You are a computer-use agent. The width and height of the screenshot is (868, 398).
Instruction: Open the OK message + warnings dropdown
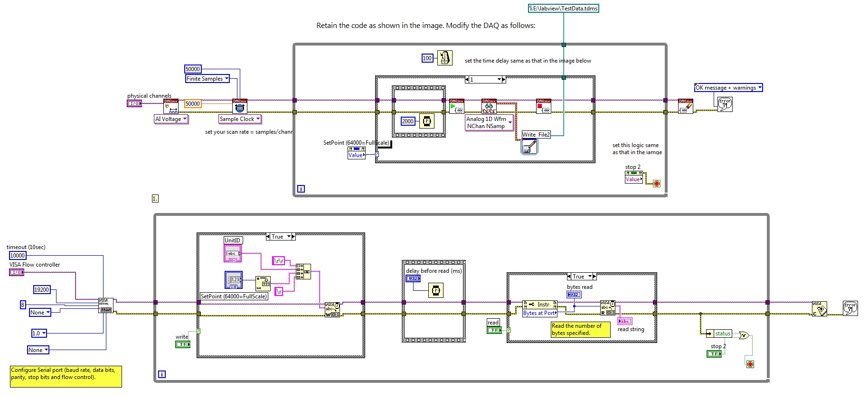coord(728,88)
